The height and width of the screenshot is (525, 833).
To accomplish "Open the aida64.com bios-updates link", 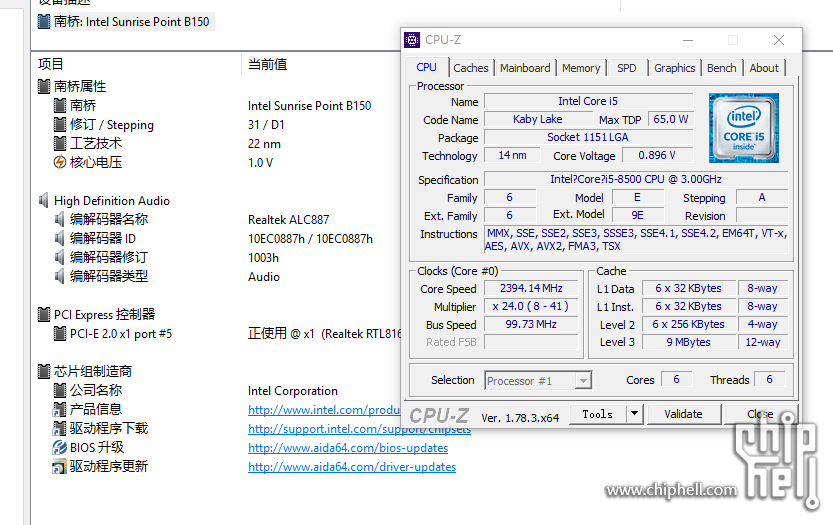I will tap(348, 448).
